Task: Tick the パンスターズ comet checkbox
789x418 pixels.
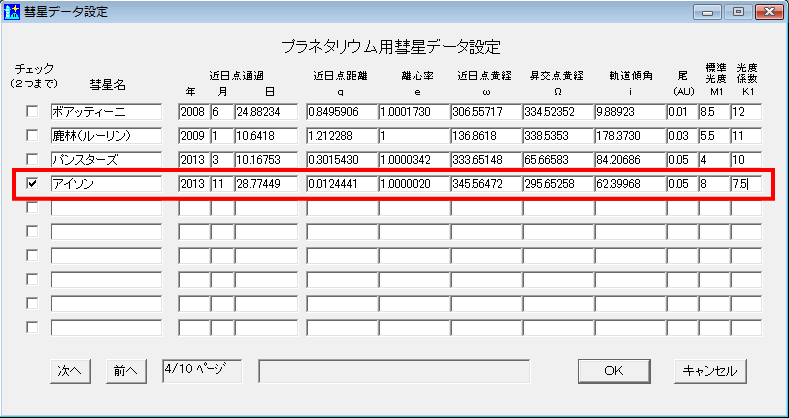Action: [x=32, y=159]
